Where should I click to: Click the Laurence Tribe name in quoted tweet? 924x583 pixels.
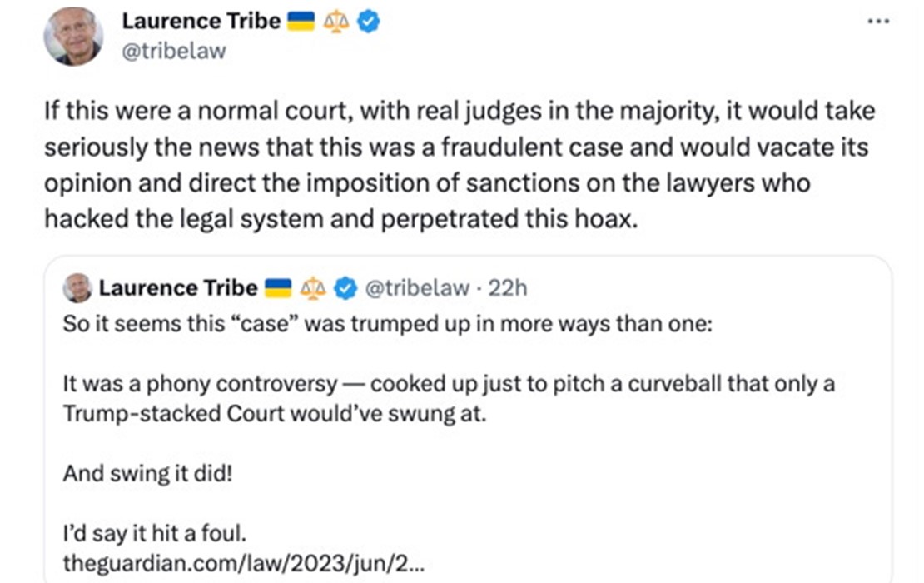click(x=178, y=288)
